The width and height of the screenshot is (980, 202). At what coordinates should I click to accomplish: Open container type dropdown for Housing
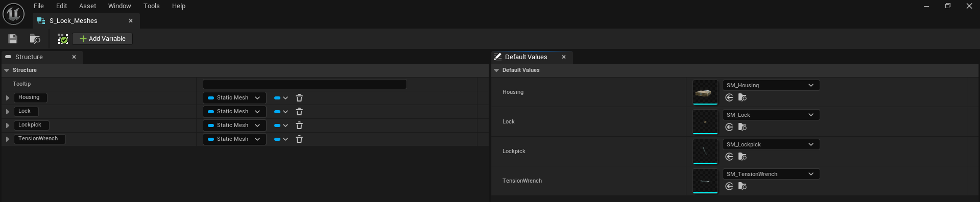tap(281, 98)
